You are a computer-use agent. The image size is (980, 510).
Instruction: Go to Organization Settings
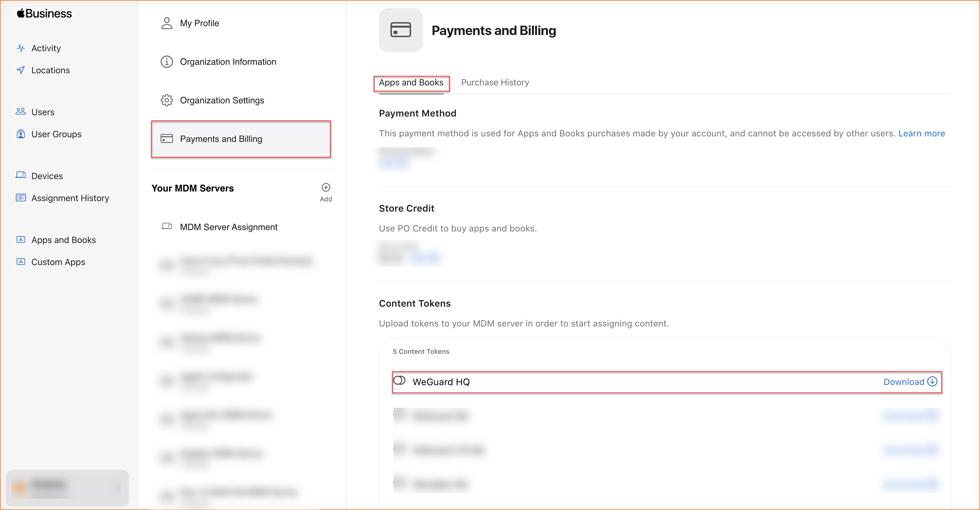(222, 101)
